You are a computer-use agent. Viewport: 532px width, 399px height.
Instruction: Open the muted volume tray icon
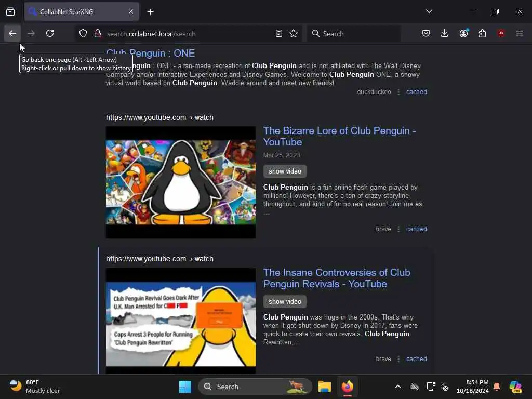coord(445,387)
